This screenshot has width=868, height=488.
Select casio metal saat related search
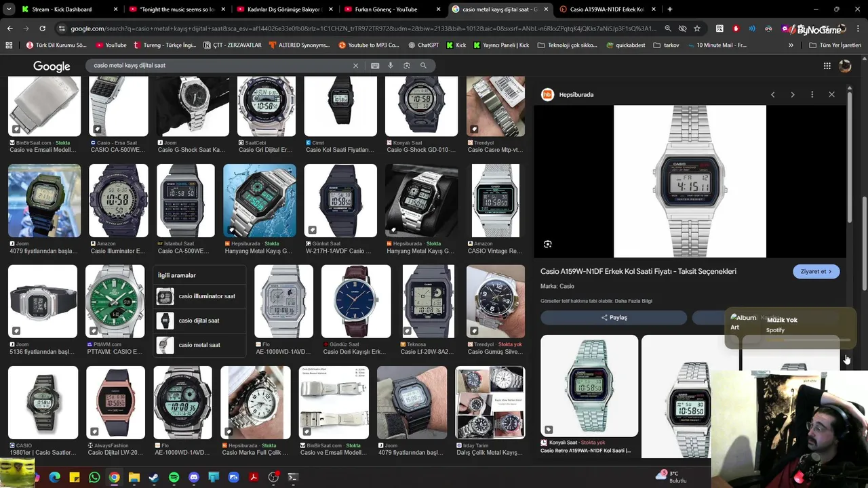200,345
